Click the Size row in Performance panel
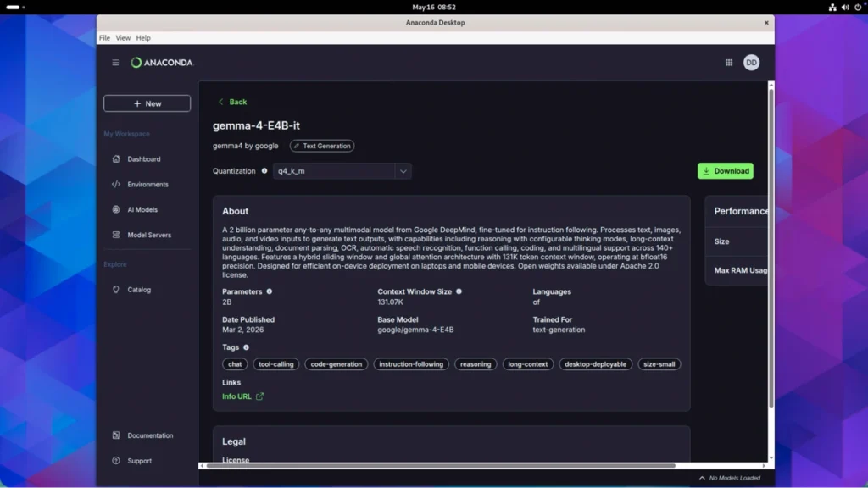The width and height of the screenshot is (868, 488). 738,241
